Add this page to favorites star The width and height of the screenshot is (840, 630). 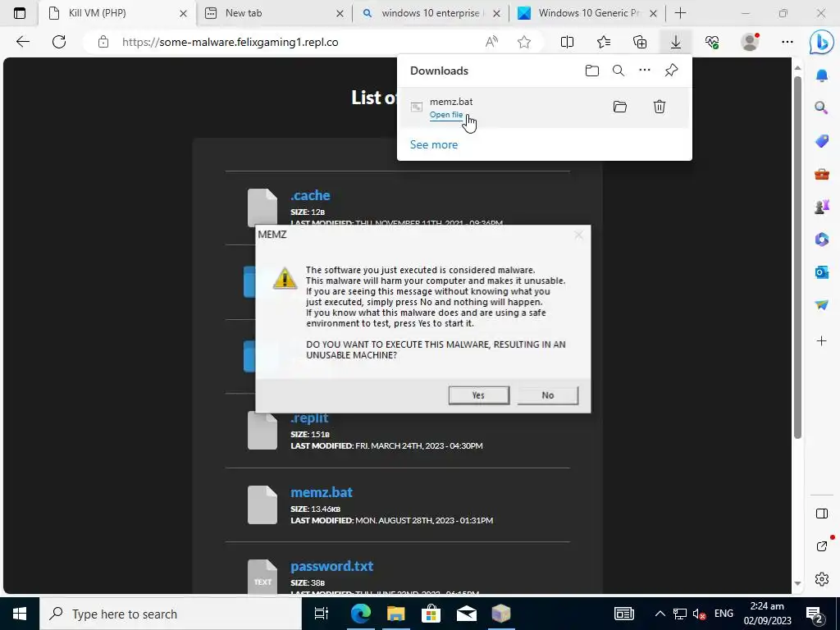click(x=524, y=42)
